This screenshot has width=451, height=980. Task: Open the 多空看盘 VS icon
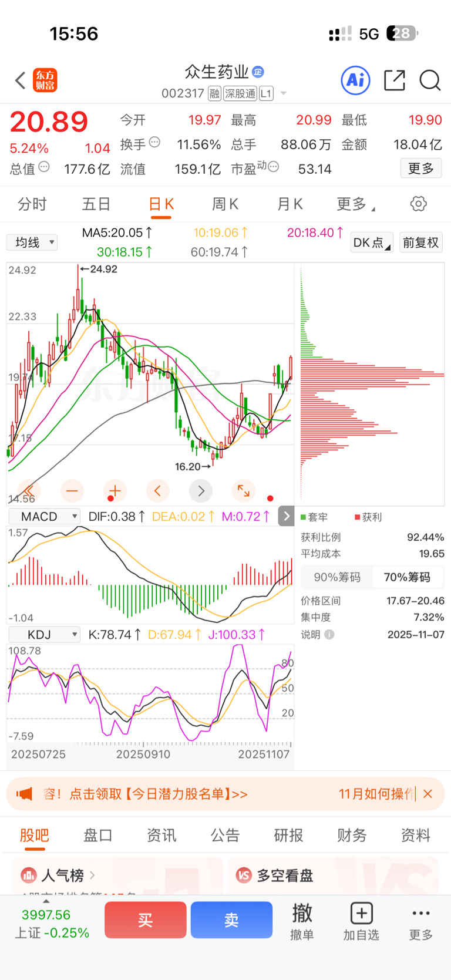(x=244, y=875)
